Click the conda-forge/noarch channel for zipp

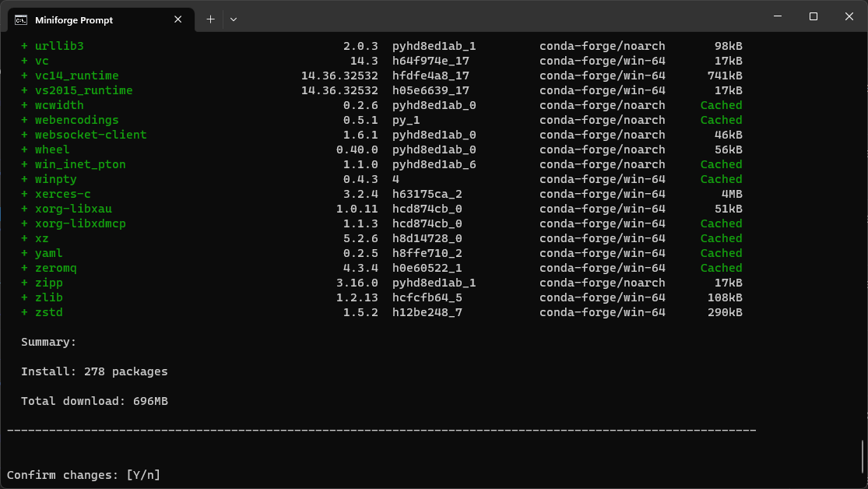coord(602,283)
